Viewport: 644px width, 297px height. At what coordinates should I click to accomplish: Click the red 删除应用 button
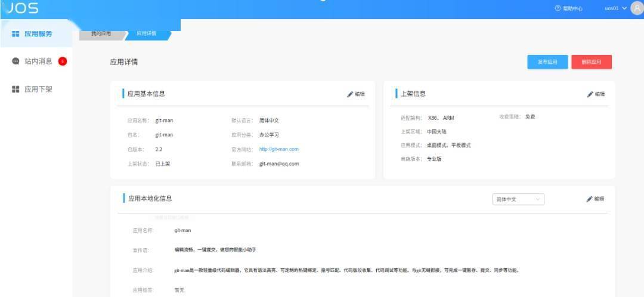point(591,62)
